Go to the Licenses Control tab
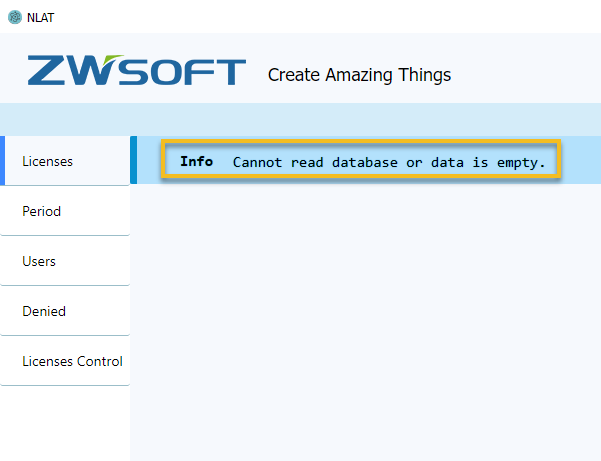601x461 pixels. pos(65,361)
